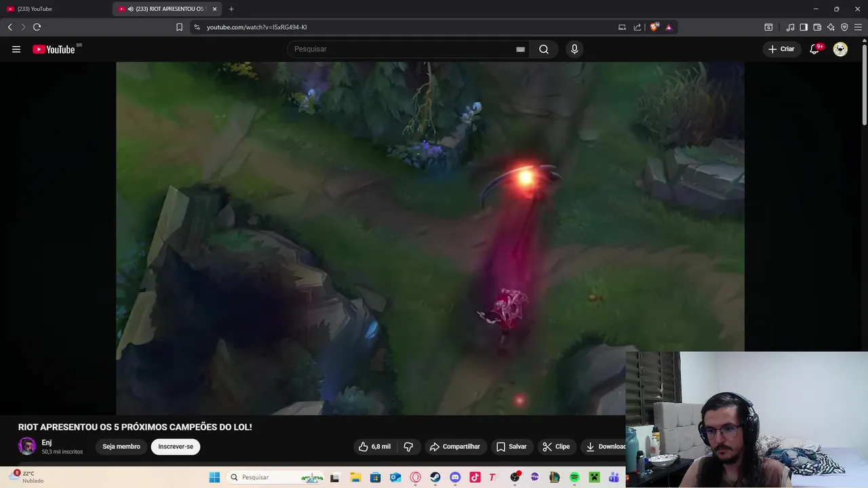Open a new browser tab
Screen dimensions: 868x488
231,9
